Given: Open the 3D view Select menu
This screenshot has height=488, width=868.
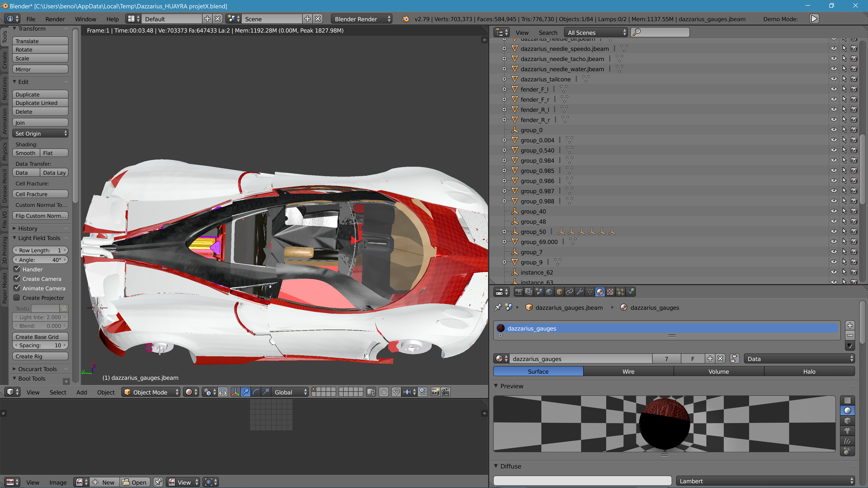Looking at the screenshot, I should pyautogui.click(x=58, y=392).
